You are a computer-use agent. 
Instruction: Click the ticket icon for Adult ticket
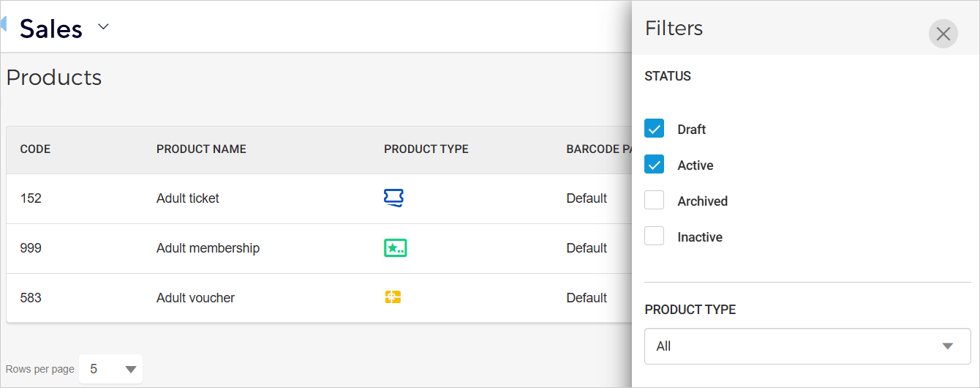coord(394,198)
